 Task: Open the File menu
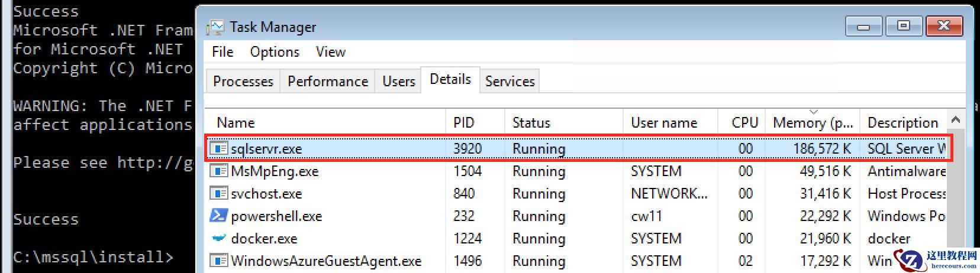click(x=223, y=52)
